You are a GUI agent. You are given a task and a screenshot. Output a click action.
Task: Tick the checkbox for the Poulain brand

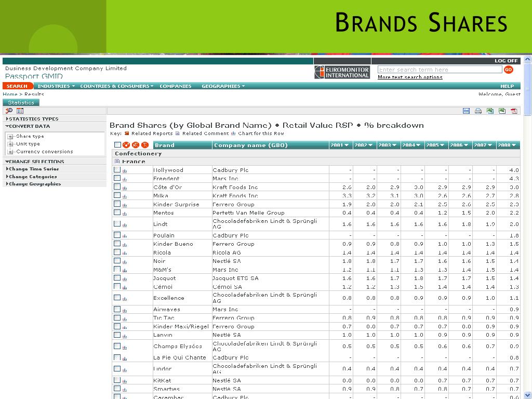pos(117,235)
